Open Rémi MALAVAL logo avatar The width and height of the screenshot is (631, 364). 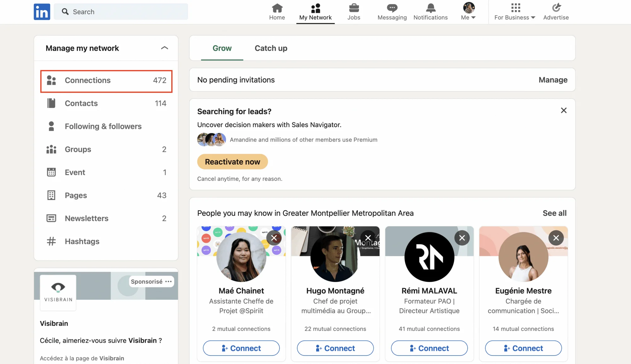(x=429, y=257)
